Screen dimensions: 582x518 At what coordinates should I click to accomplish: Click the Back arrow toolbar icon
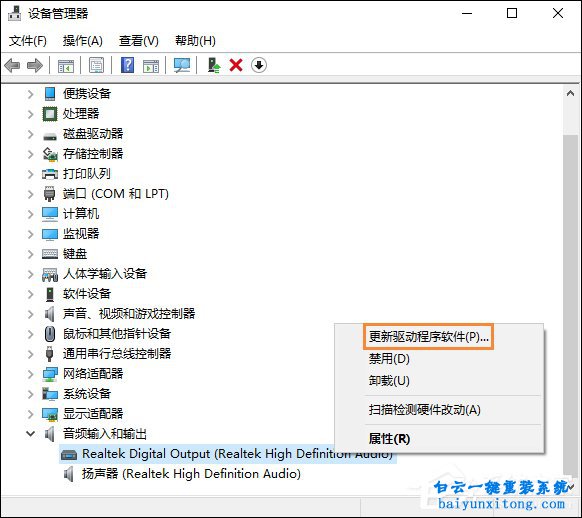pos(12,66)
